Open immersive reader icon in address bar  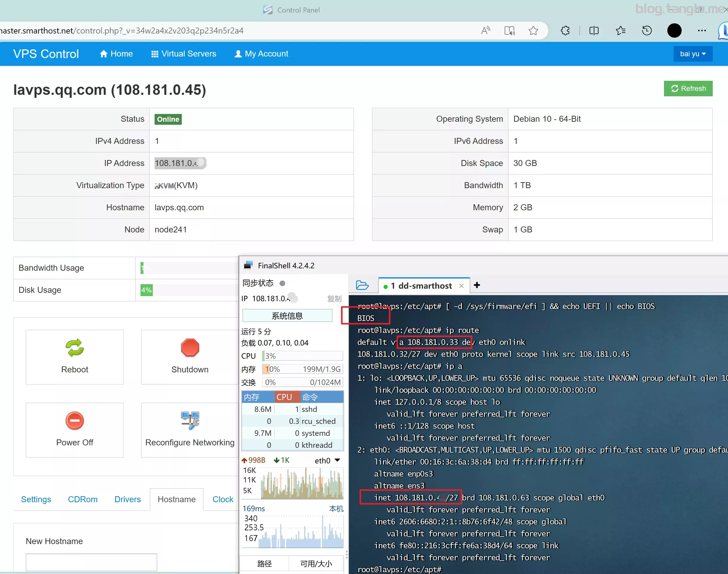[x=509, y=31]
